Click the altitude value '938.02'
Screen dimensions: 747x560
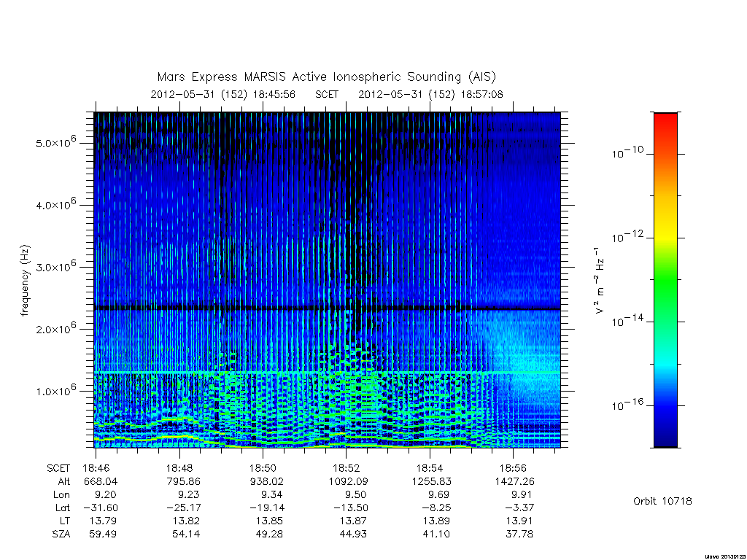(267, 481)
